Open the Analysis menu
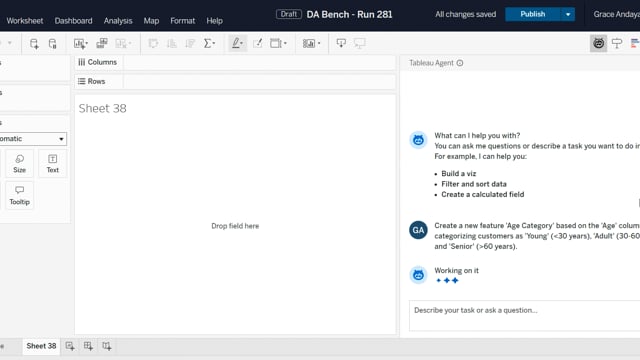640x360 pixels. 118,21
